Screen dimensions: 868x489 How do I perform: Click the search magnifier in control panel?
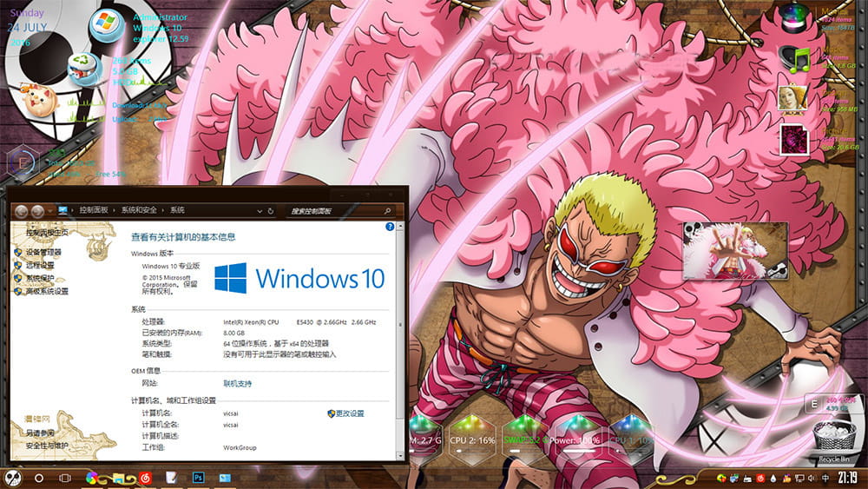click(387, 211)
